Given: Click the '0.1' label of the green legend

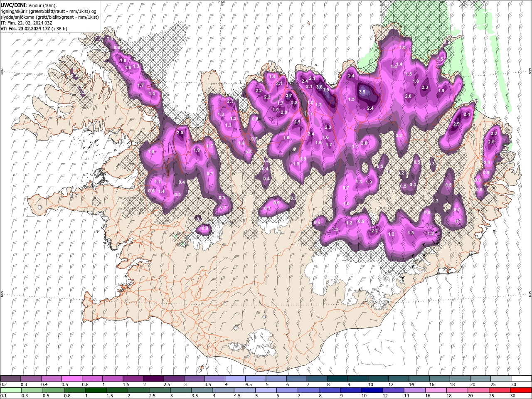Looking at the screenshot, I should 4,396.
